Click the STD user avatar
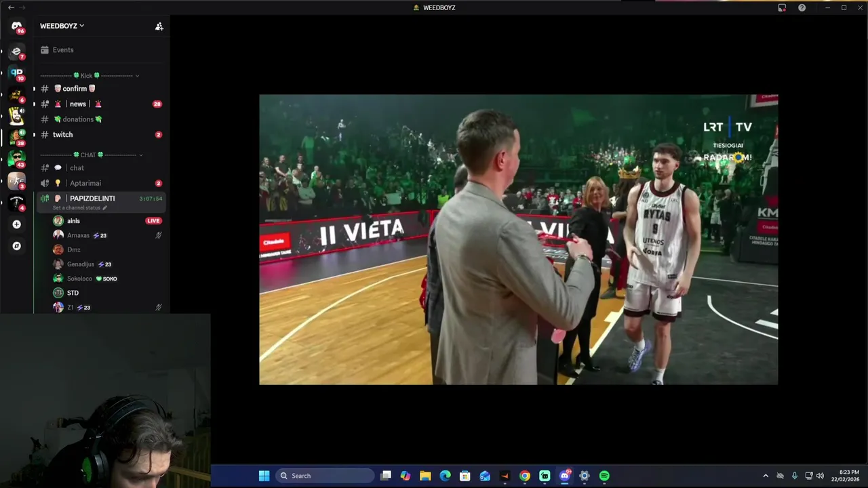 58,293
